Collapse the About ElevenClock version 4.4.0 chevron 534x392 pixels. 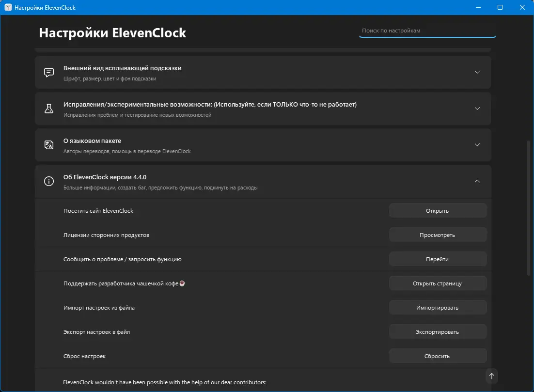(477, 181)
